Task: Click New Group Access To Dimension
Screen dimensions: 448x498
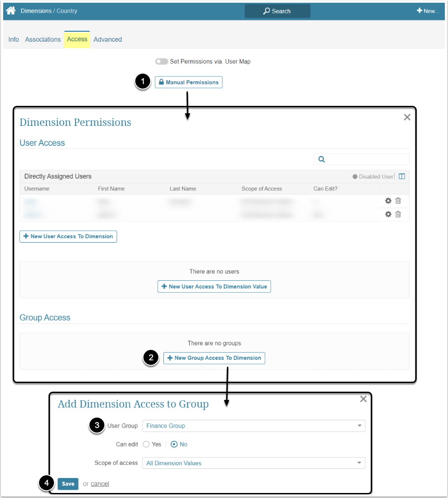Action: tap(214, 358)
